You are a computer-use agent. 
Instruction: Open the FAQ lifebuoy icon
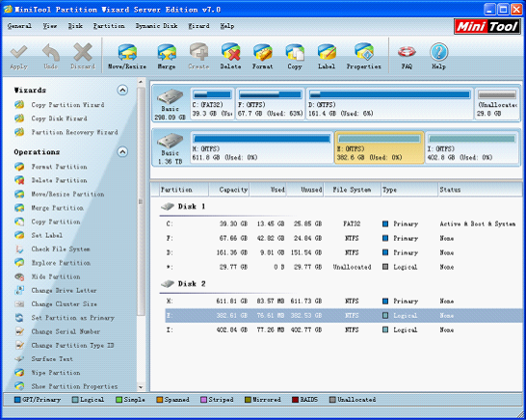pos(407,57)
